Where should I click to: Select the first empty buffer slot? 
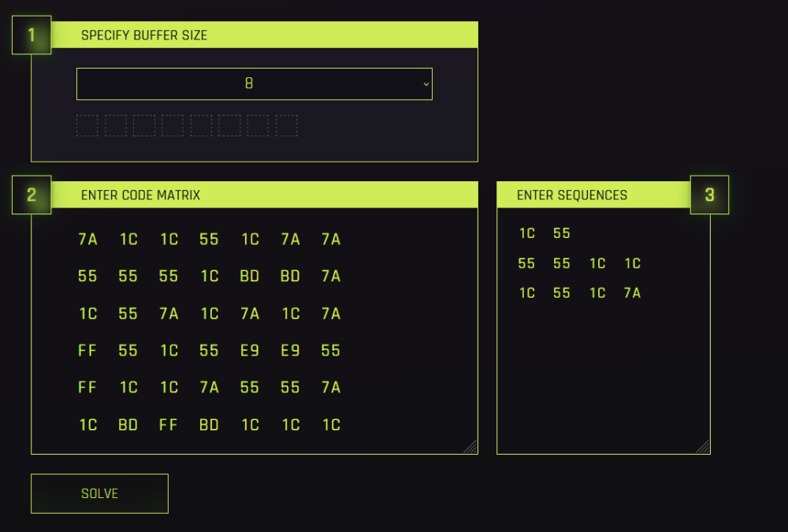87,125
